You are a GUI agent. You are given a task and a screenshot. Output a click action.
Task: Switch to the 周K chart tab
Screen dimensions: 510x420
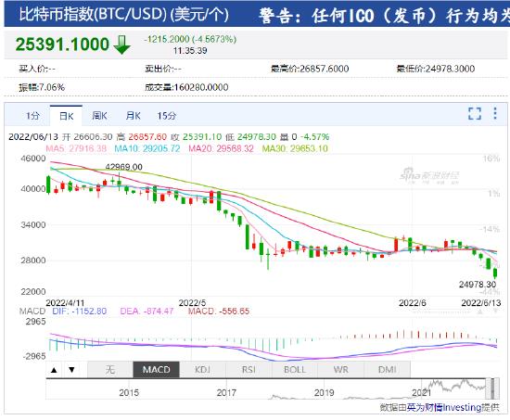99,116
